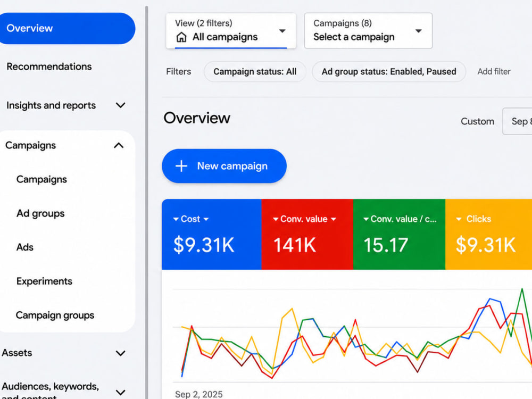
Task: Open the All campaigns view dropdown
Action: click(x=231, y=31)
